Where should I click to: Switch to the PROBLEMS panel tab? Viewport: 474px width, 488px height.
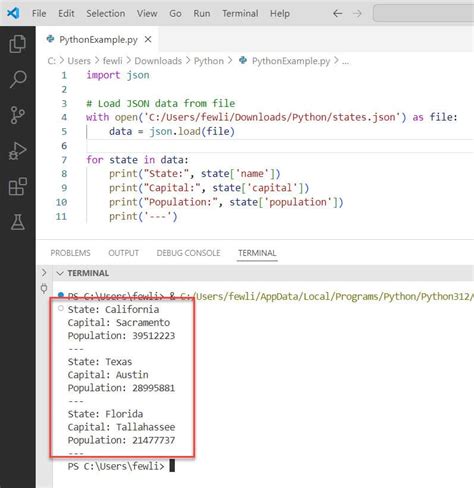pyautogui.click(x=70, y=253)
